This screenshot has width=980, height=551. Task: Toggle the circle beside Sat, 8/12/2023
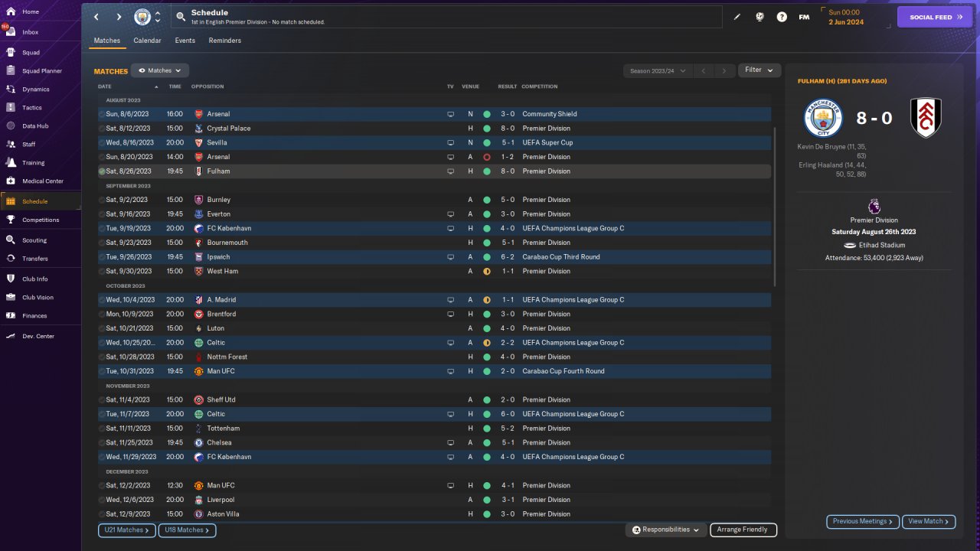click(102, 129)
